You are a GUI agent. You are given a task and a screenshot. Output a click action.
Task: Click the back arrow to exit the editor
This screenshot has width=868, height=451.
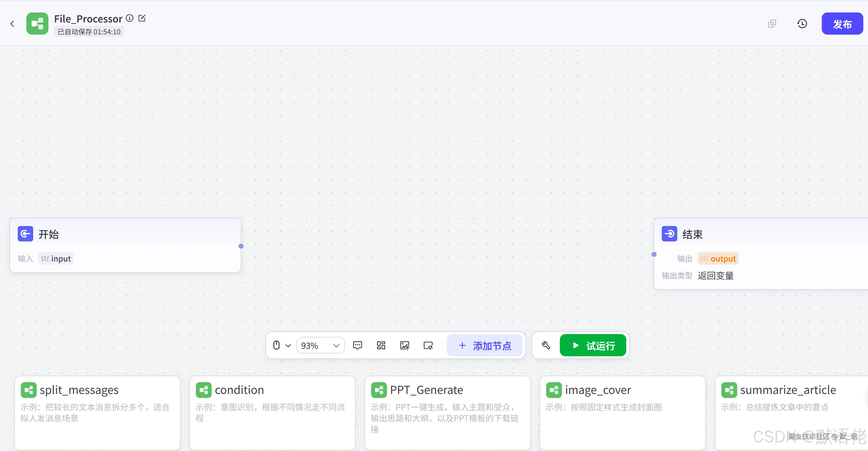(12, 24)
